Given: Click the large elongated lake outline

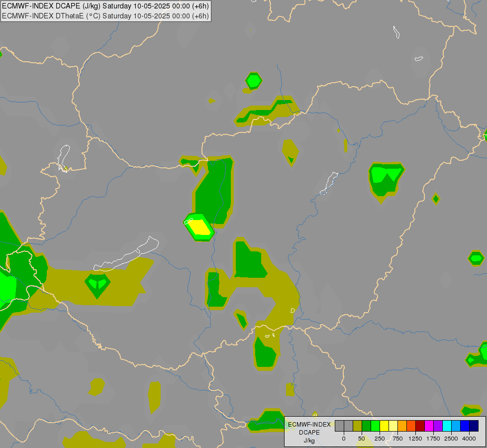Looking at the screenshot, I should click(126, 254).
